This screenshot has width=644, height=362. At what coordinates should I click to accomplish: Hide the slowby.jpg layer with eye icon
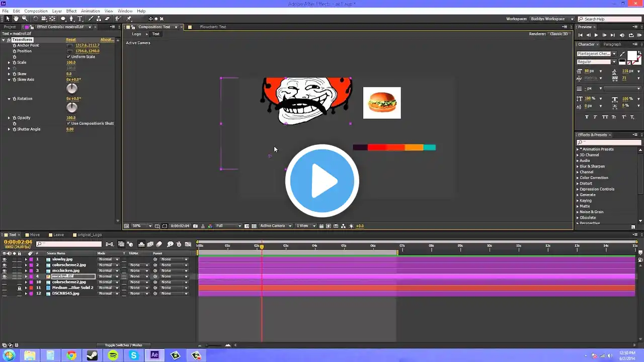click(5, 259)
